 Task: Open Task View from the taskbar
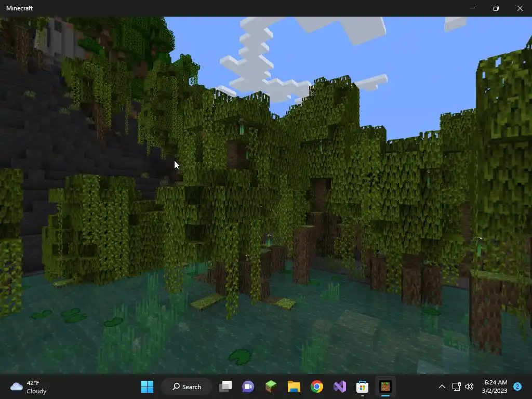point(225,387)
